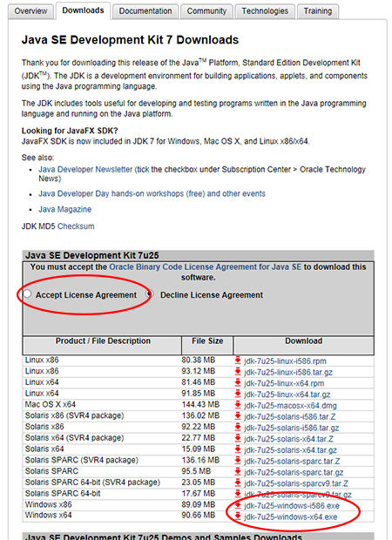This screenshot has width=392, height=540.
Task: Open the JDK MD5 Checksum link
Action: pos(76,226)
